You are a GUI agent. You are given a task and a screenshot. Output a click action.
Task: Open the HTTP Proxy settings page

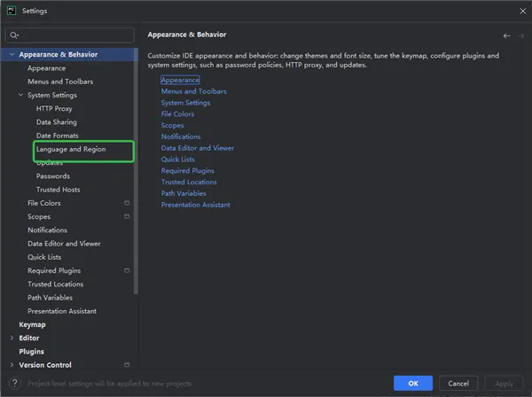coord(54,108)
